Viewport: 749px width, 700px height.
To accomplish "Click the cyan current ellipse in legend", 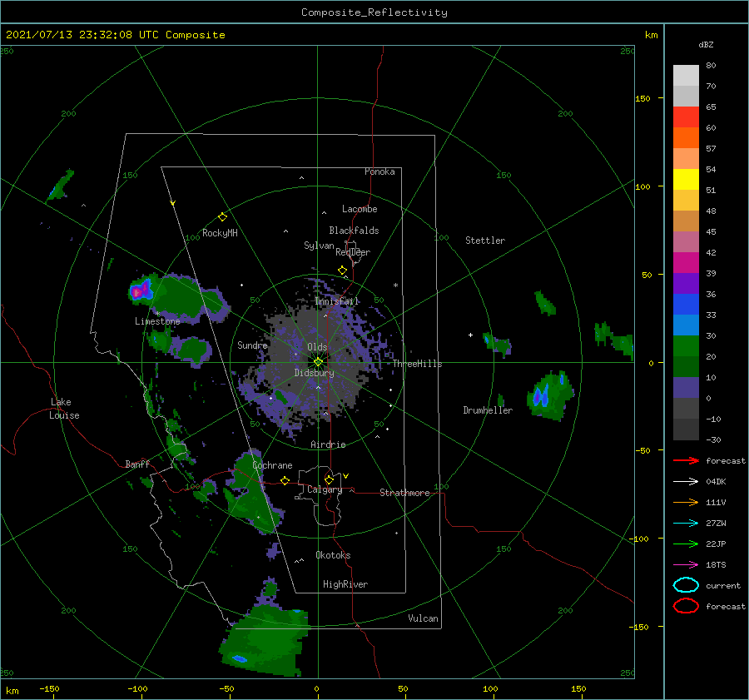I will pos(686,585).
